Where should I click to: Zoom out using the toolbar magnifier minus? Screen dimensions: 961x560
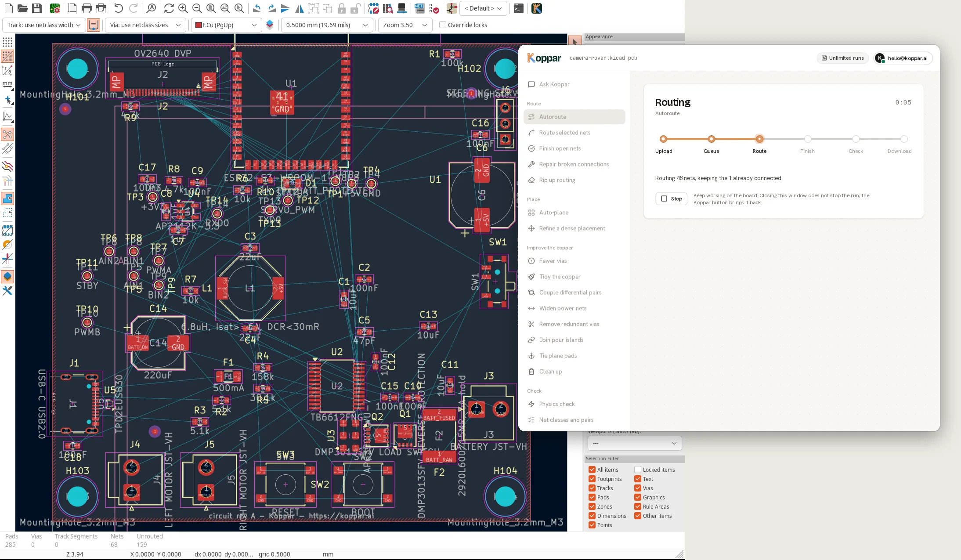tap(197, 8)
